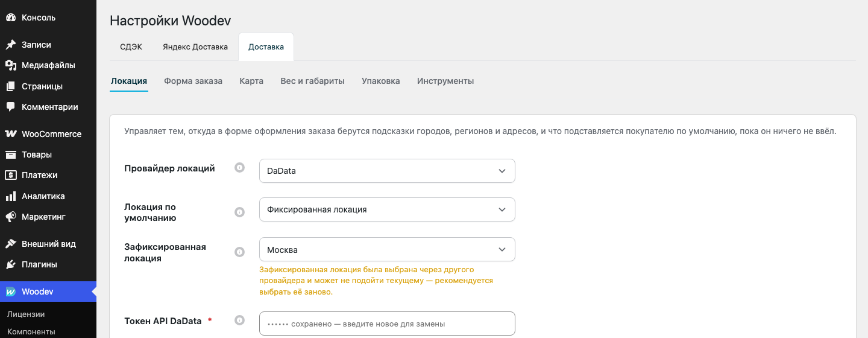
Task: Switch to the Яндекс Доставка tab
Action: click(x=195, y=47)
